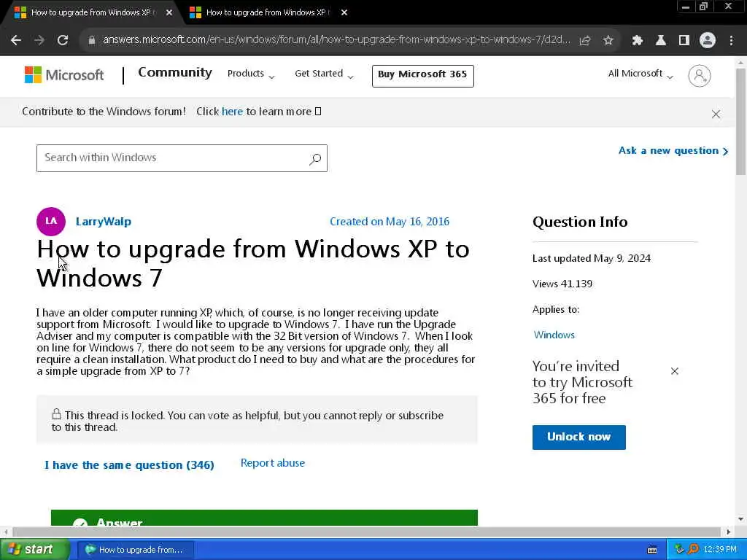Close the second browser tab
The width and height of the screenshot is (747, 560).
344,12
